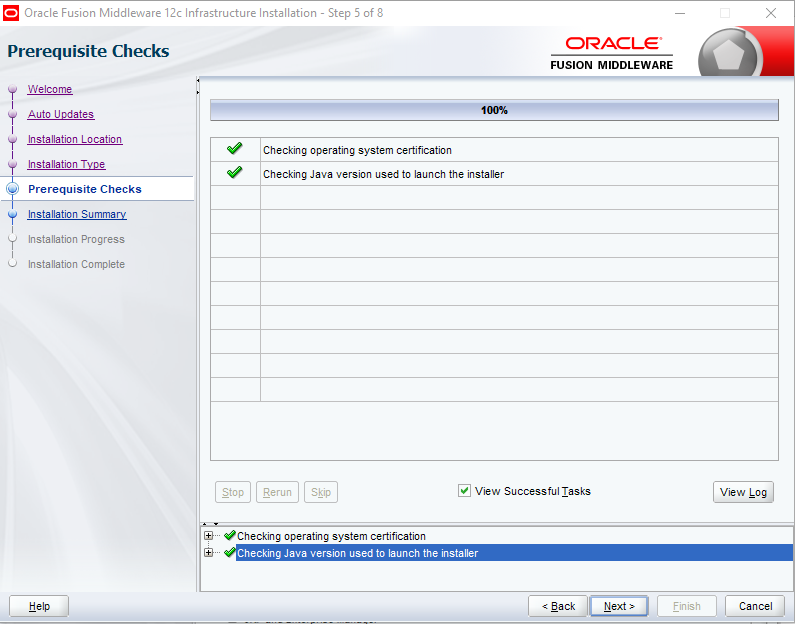Click Prerequisite Checks current step bullet
795x624 pixels.
point(13,189)
